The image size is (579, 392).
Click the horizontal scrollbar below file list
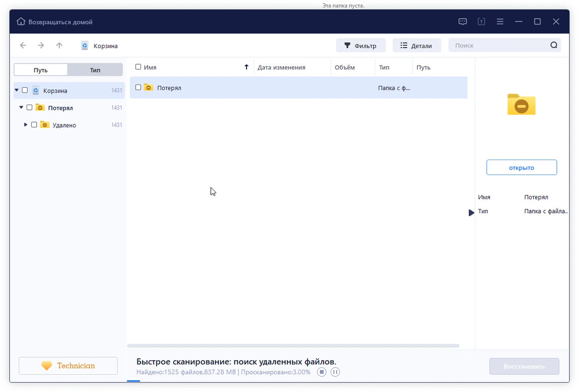(x=293, y=346)
